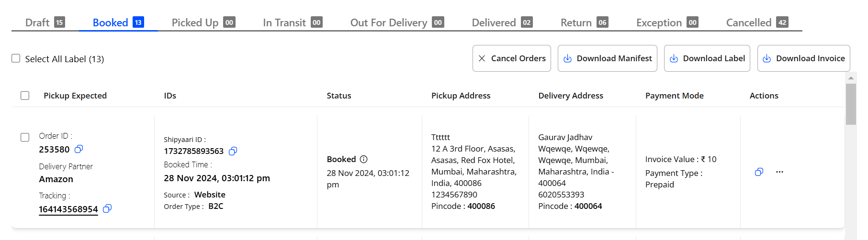Image resolution: width=868 pixels, height=240 pixels.
Task: Click the Download Invoice button
Action: click(x=803, y=58)
